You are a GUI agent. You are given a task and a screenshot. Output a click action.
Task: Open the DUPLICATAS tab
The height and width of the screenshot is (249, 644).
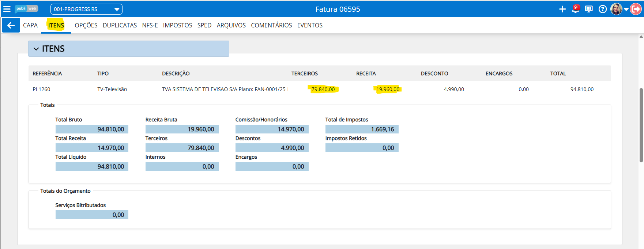tap(120, 25)
